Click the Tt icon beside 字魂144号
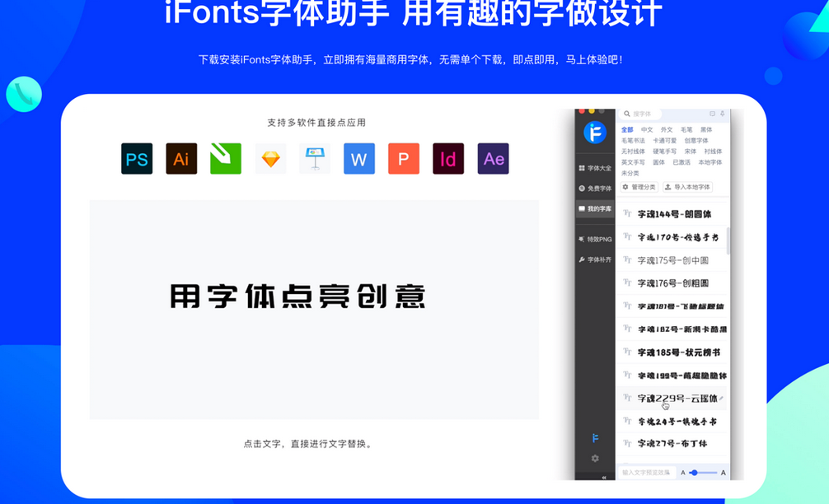 pyautogui.click(x=627, y=213)
